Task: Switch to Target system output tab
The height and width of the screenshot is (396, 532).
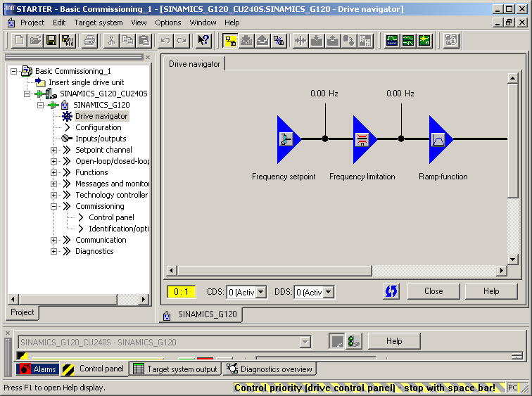Action: (x=175, y=369)
